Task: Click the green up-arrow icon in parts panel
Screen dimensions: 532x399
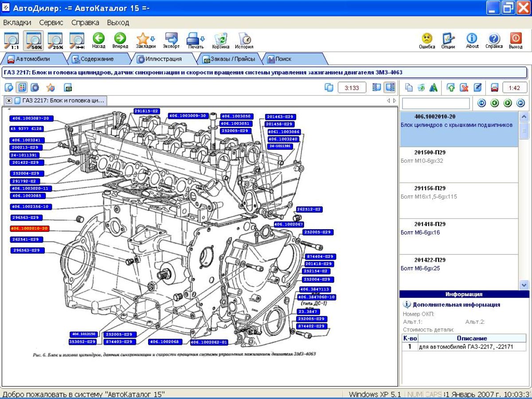Action: click(451, 87)
